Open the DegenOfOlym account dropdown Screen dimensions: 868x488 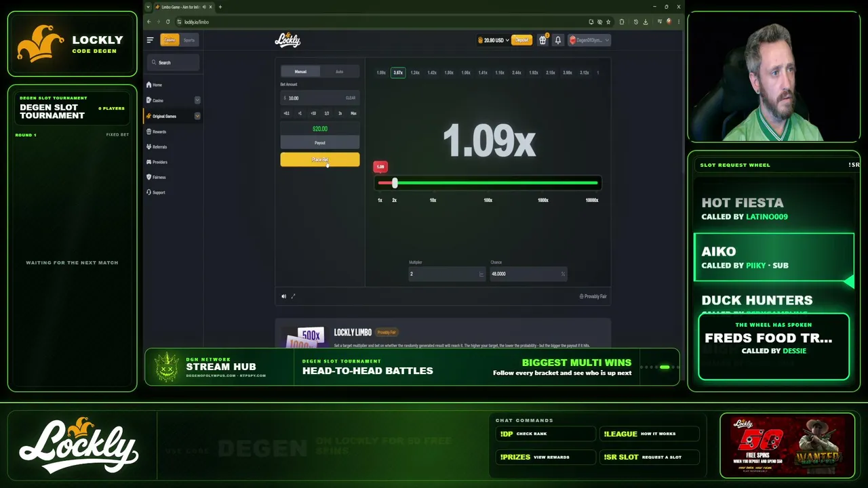point(589,40)
